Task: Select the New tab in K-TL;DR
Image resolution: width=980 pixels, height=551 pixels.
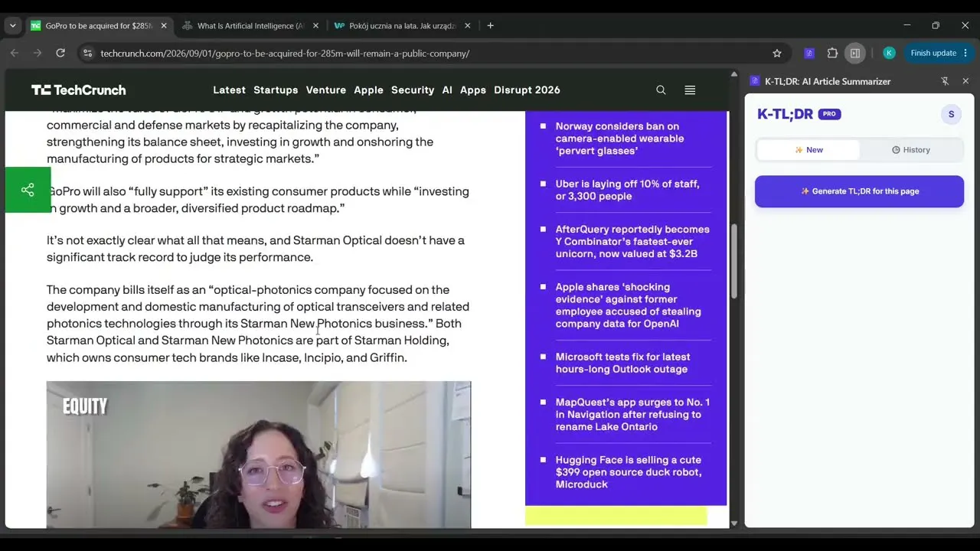Action: tap(808, 150)
